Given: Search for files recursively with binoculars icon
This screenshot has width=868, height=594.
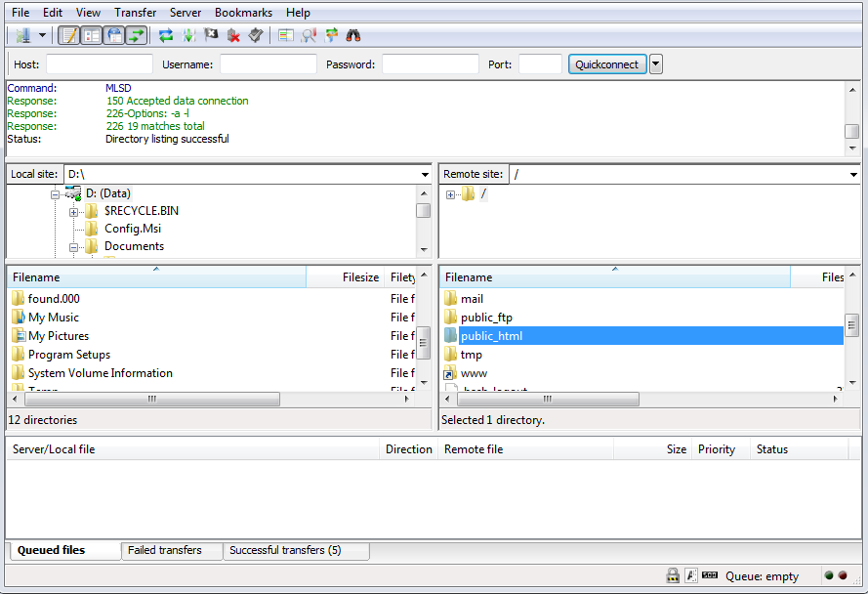Looking at the screenshot, I should pos(351,35).
